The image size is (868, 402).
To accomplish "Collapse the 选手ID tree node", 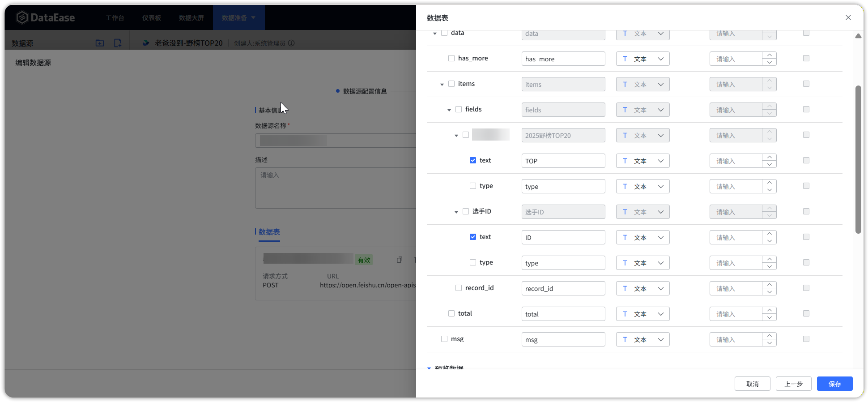I will pos(456,212).
